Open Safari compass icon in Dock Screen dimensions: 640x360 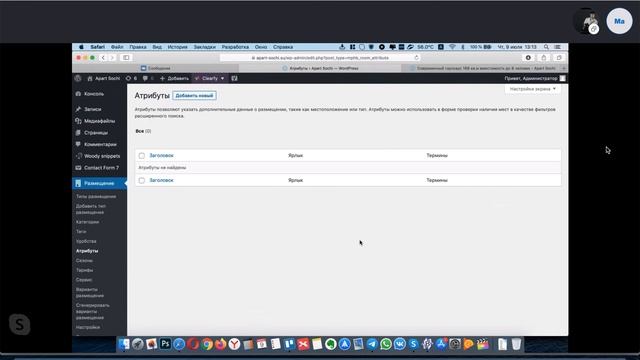179,344
